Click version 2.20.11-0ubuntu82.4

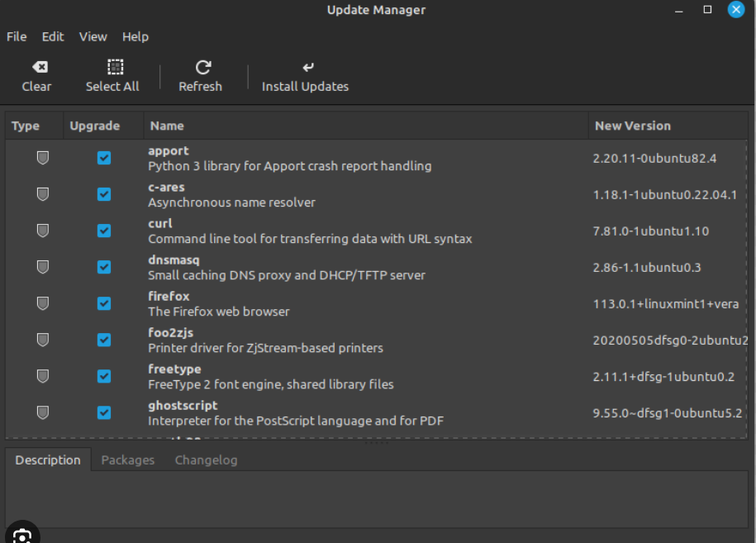(x=654, y=159)
